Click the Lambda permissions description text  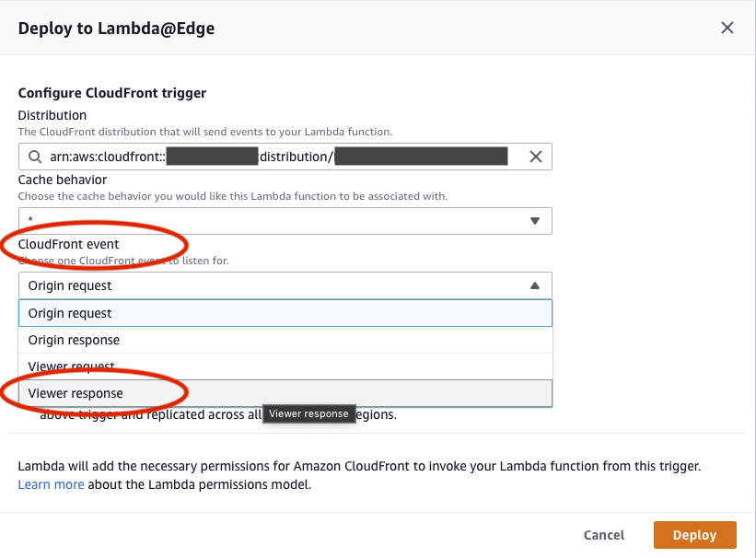(359, 467)
